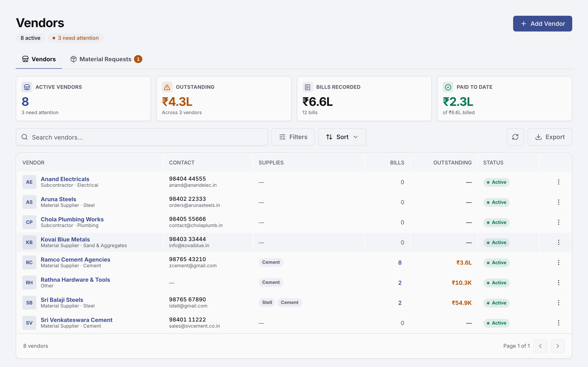Open row menu for Anand Electricals
The image size is (588, 367).
click(558, 182)
